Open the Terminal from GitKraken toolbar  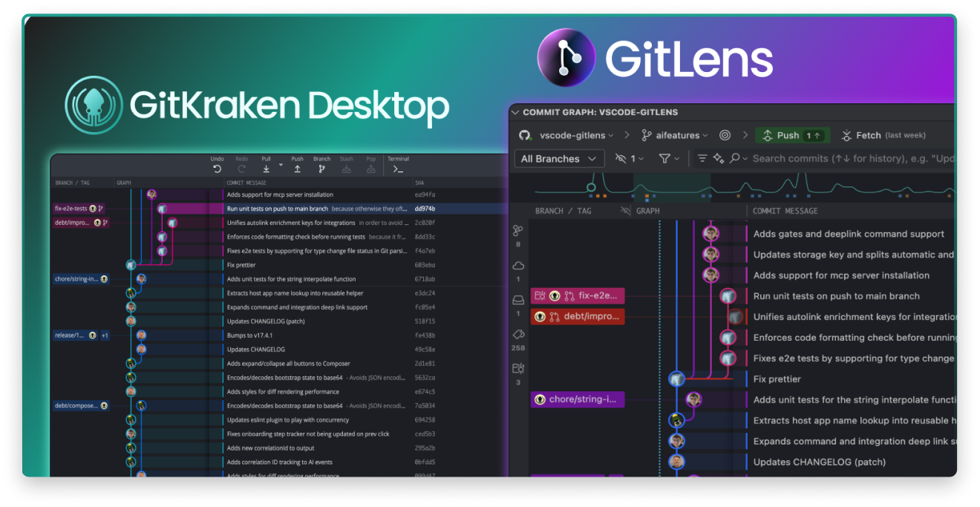[398, 168]
